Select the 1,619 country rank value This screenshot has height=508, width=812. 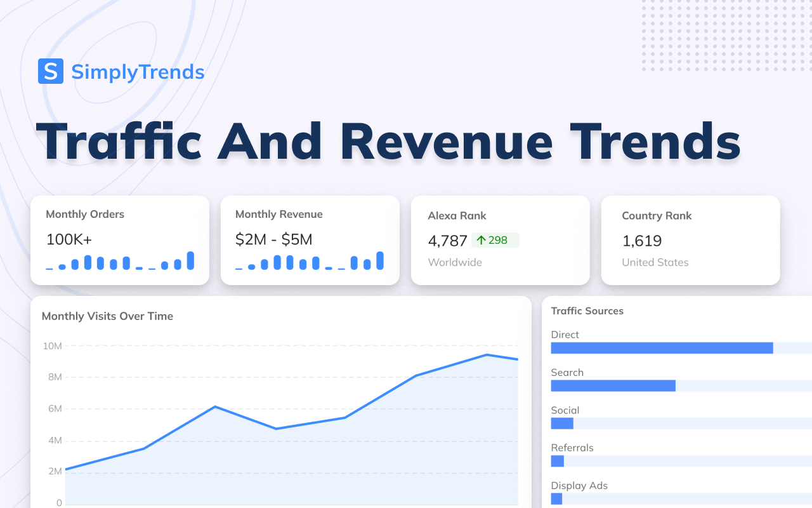(642, 241)
